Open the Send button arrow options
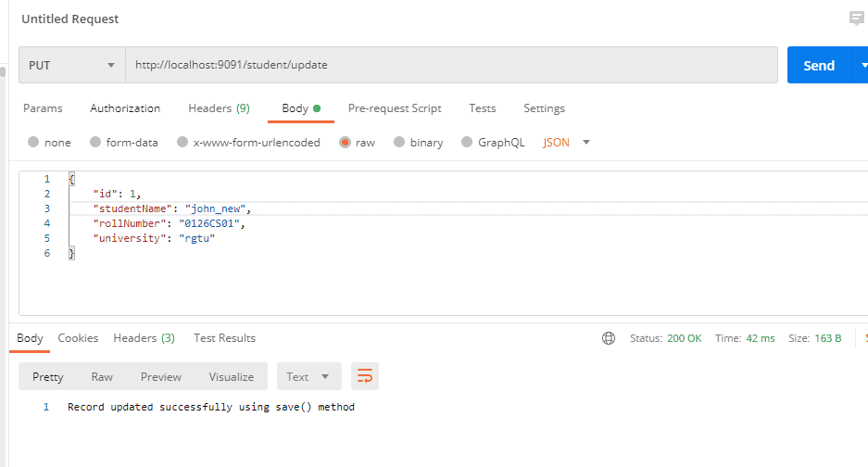Viewport: 868px width, 467px height. pos(862,66)
